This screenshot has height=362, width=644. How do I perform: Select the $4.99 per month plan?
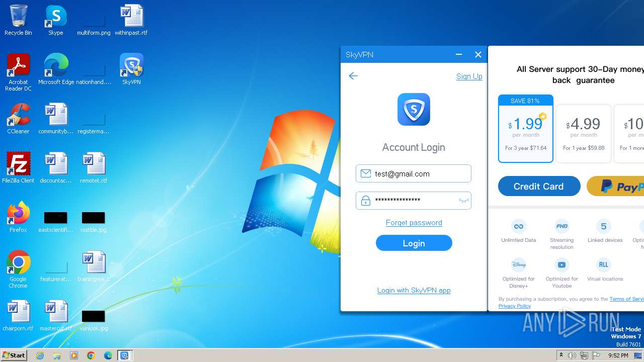584,134
